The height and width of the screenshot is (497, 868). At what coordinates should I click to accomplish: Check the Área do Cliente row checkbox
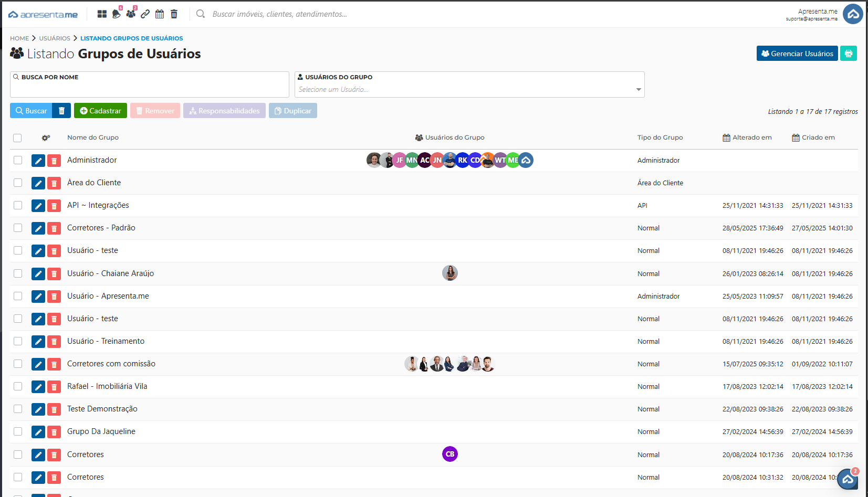tap(18, 183)
